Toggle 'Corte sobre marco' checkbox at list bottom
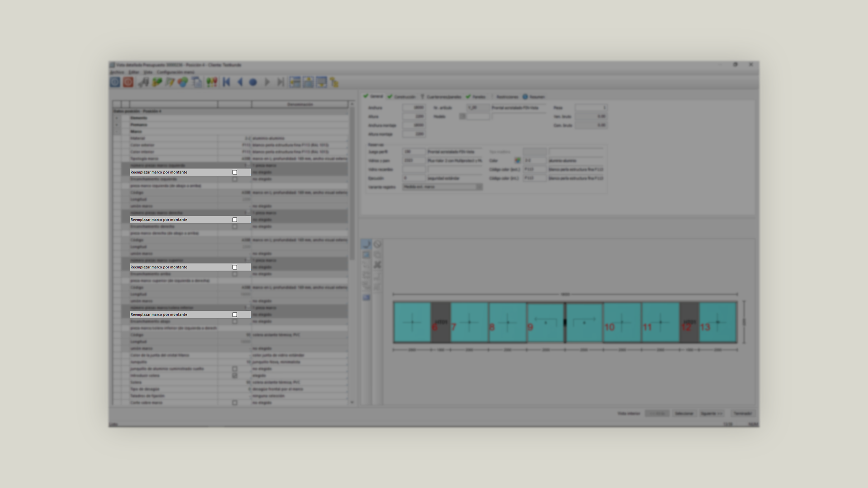The image size is (868, 488). pos(235,403)
